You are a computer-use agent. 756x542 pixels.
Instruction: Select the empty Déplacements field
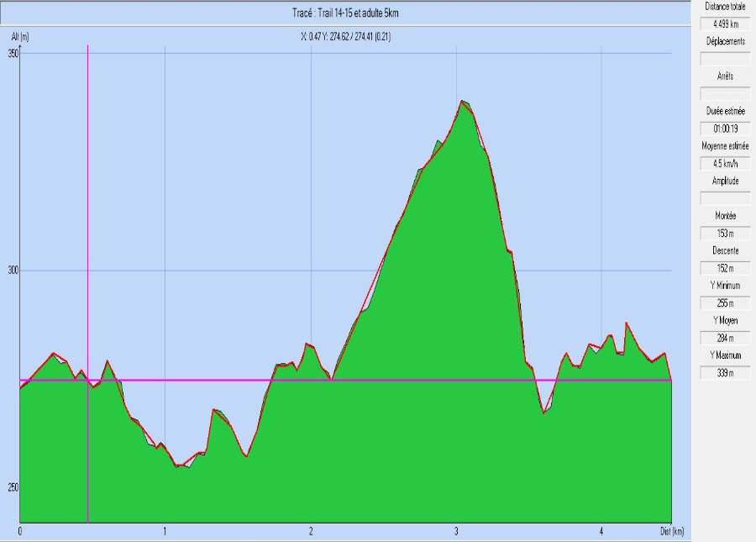724,59
